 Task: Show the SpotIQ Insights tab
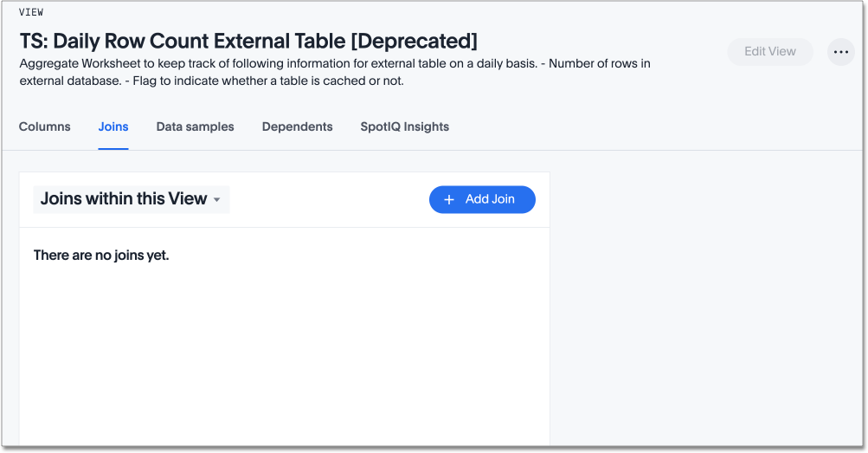pos(404,126)
